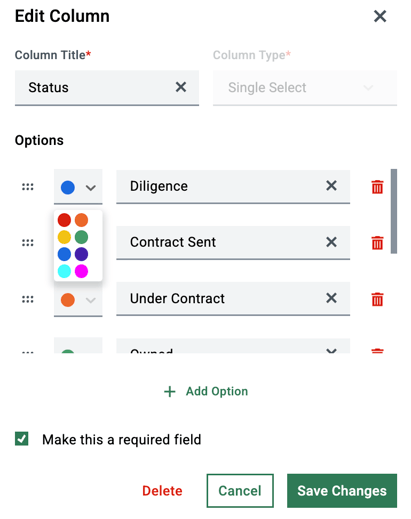
Task: Click the trash icon for Contract Sent
Action: [377, 243]
